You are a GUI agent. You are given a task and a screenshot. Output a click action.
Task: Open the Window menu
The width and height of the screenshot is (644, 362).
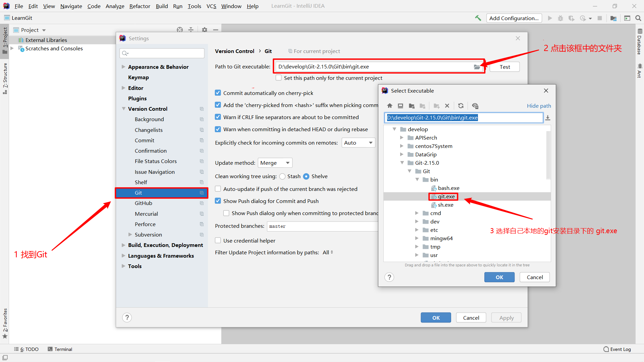click(231, 6)
